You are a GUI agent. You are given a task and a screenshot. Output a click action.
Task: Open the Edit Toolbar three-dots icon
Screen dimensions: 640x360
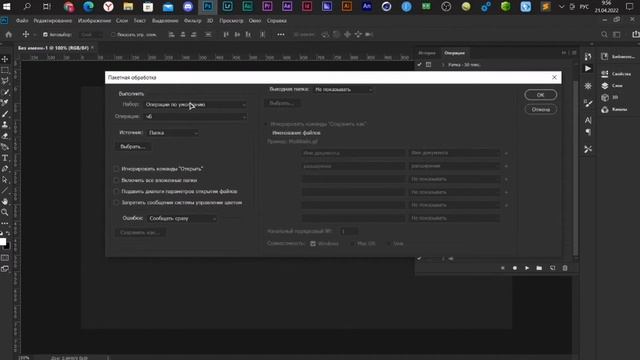(x=5, y=223)
